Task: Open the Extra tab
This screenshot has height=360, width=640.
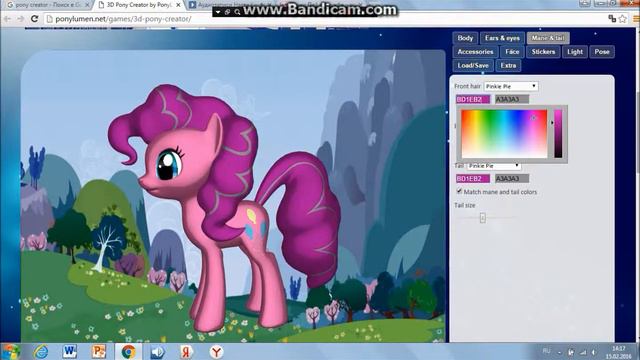Action: [508, 65]
